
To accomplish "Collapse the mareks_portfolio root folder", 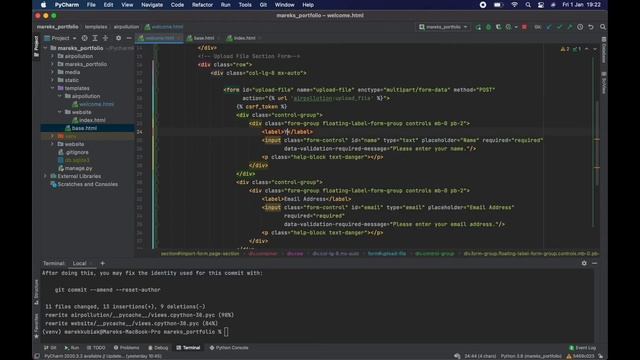I will point(45,48).
